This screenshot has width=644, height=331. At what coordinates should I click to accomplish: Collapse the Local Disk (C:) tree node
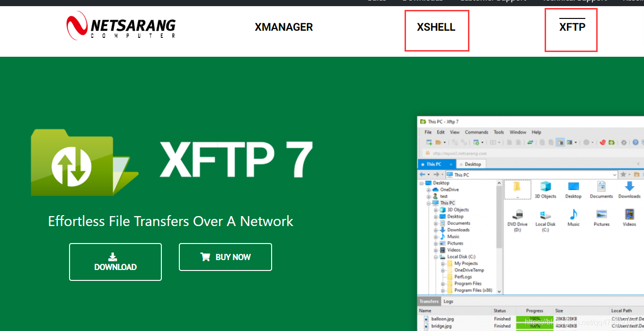(436, 257)
